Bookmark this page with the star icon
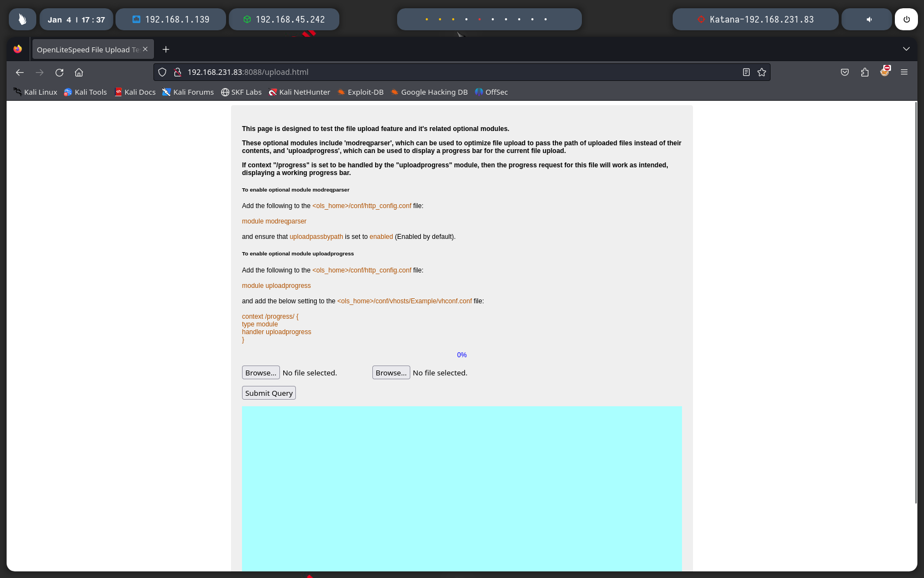This screenshot has width=924, height=578. 762,72
